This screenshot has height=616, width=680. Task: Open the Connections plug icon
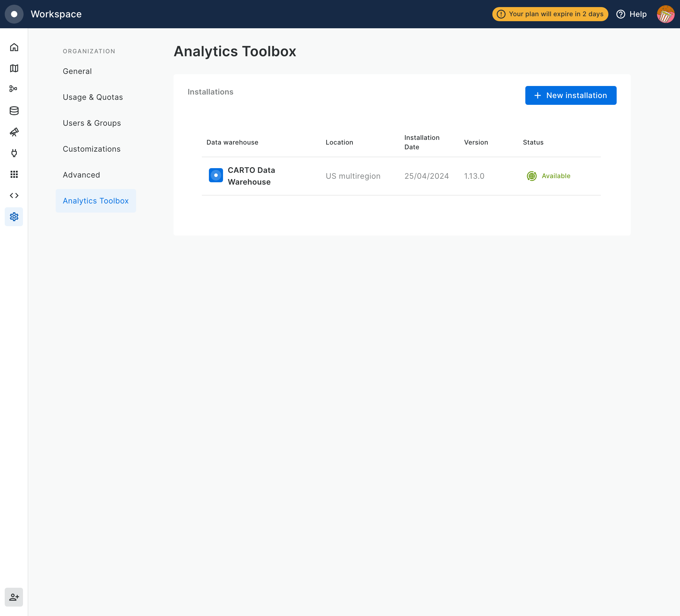click(14, 153)
